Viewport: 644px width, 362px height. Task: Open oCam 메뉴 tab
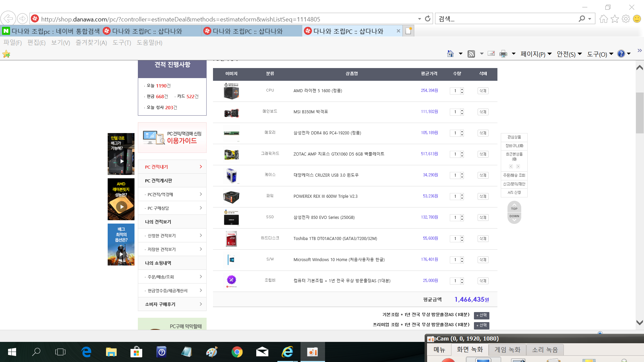click(x=439, y=350)
